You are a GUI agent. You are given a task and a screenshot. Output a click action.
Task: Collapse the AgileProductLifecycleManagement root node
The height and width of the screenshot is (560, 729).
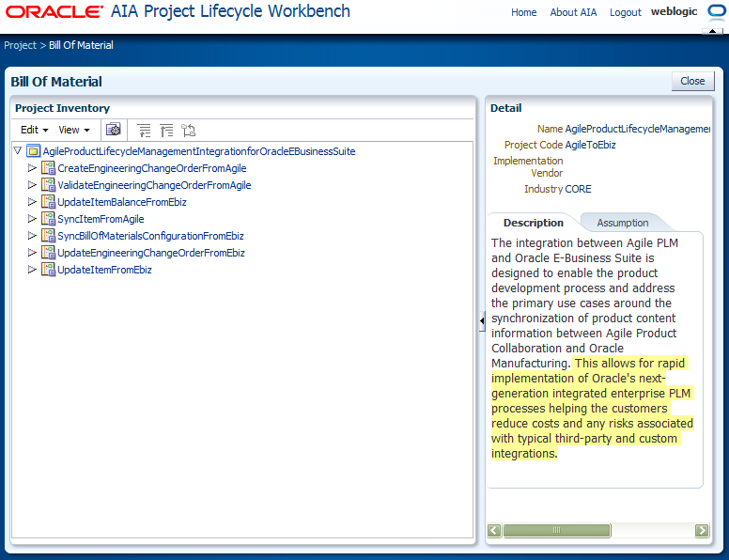pyautogui.click(x=18, y=150)
